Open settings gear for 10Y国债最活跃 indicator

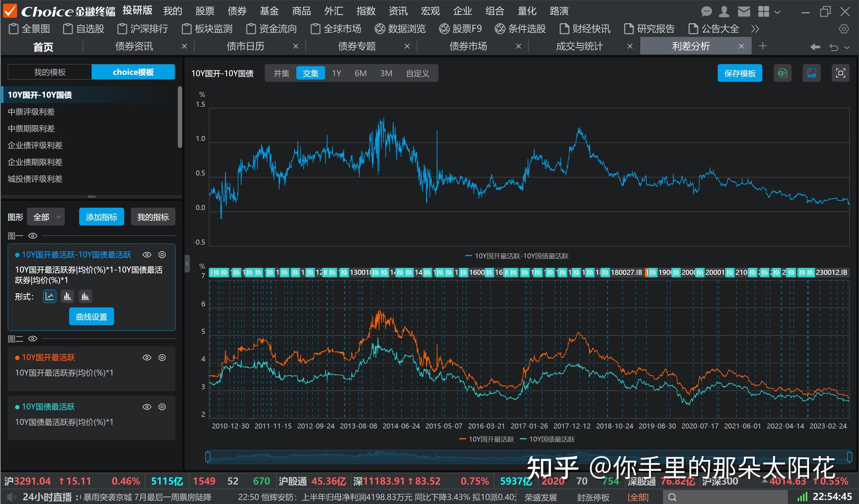(x=162, y=407)
